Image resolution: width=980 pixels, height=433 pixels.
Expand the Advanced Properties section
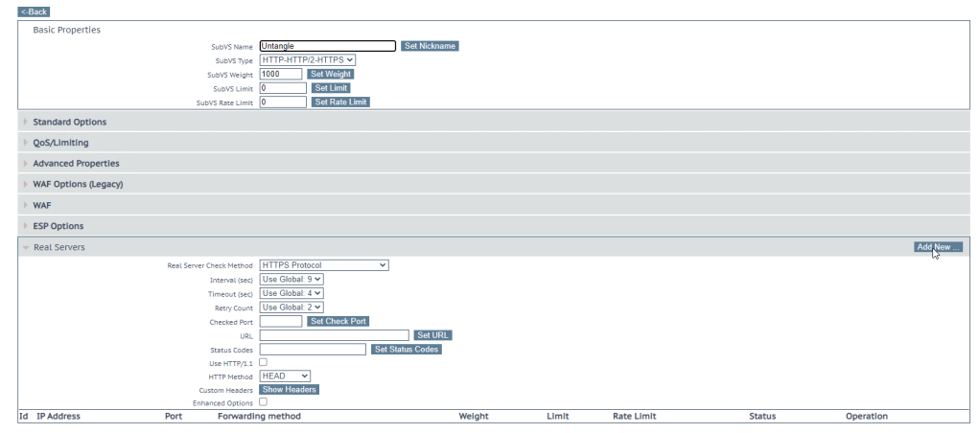click(x=76, y=164)
